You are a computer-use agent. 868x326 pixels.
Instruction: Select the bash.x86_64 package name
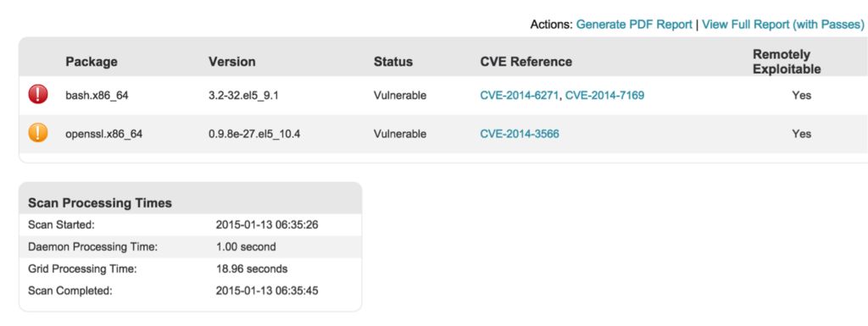(97, 96)
